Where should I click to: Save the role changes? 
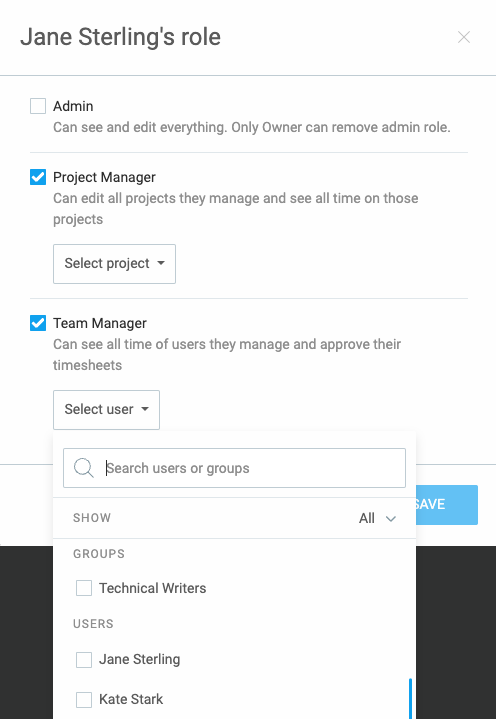(x=446, y=504)
